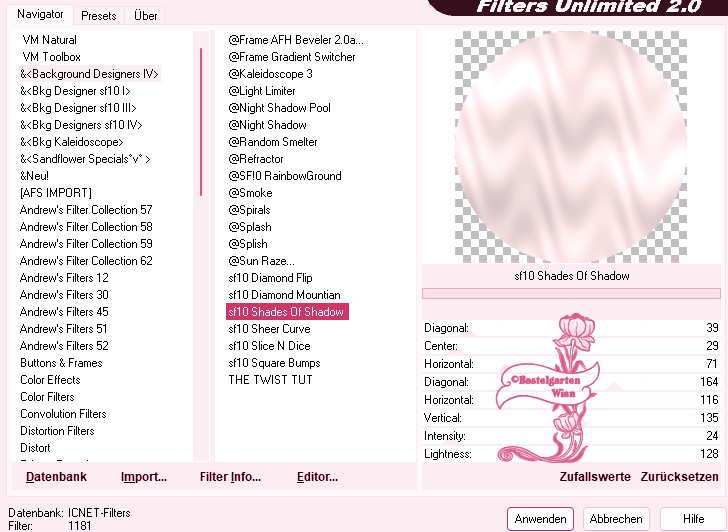Viewport: 728px width, 532px height.
Task: Click Zufallswerte to randomize values
Action: point(595,477)
